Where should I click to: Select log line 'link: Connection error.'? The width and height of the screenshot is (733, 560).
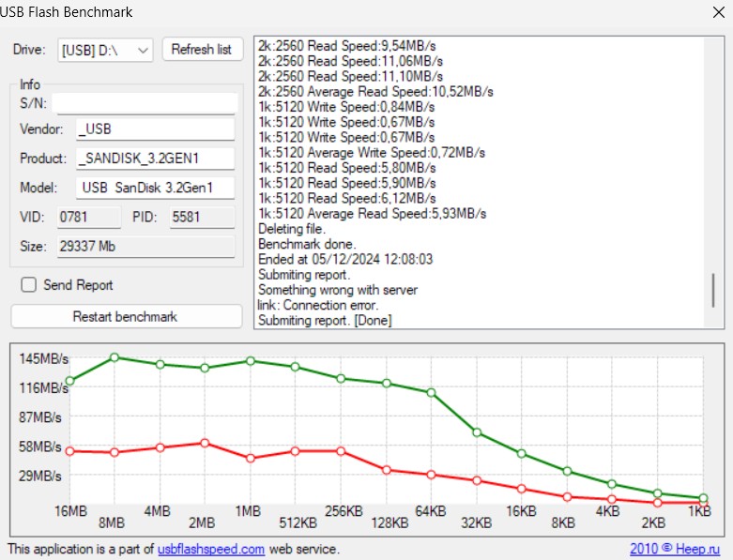point(318,306)
